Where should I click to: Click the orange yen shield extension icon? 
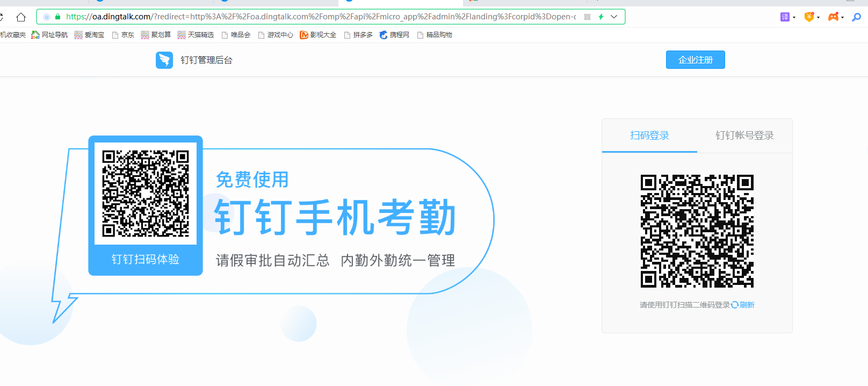(809, 17)
